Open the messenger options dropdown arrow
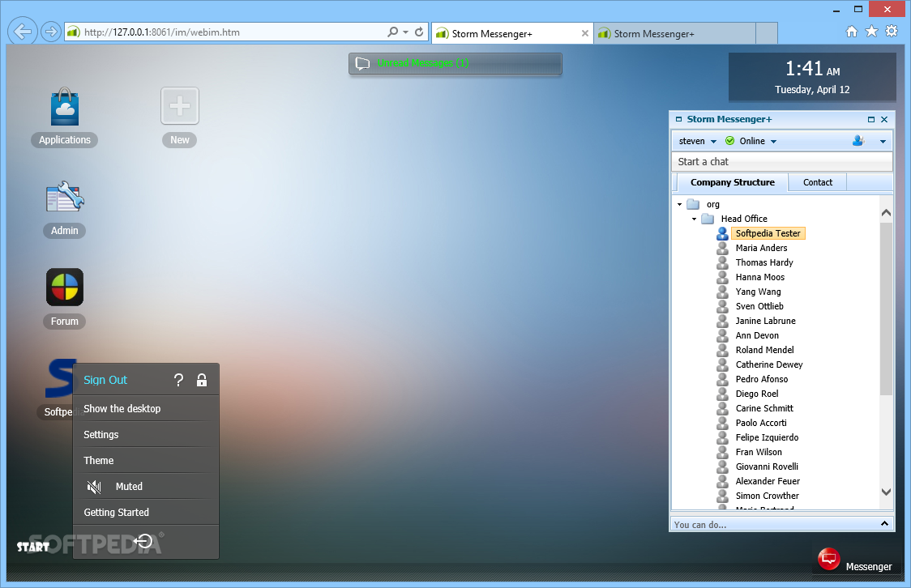This screenshot has width=911, height=588. pyautogui.click(x=883, y=142)
